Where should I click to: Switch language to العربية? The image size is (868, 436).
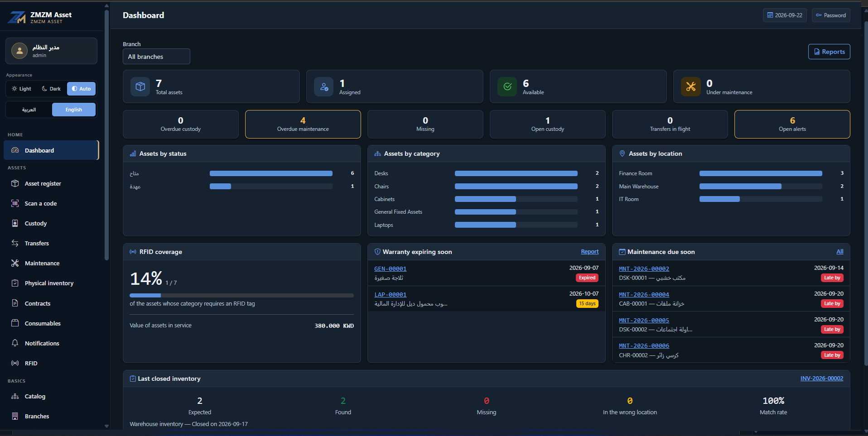tap(29, 110)
